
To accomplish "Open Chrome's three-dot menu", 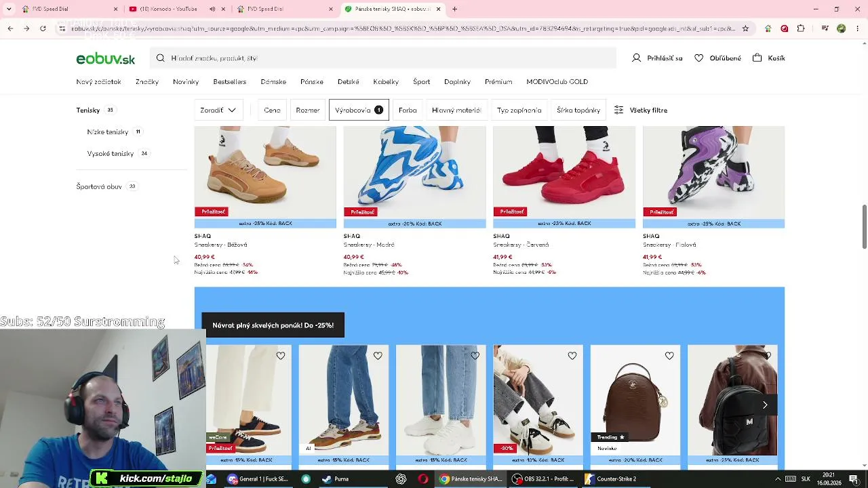I will [x=856, y=28].
